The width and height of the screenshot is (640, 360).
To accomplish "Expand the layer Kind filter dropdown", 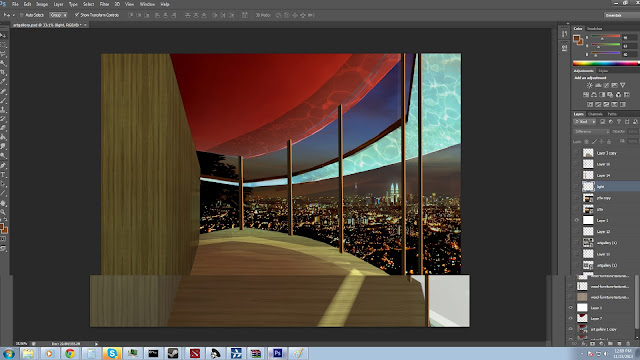I will click(x=584, y=122).
